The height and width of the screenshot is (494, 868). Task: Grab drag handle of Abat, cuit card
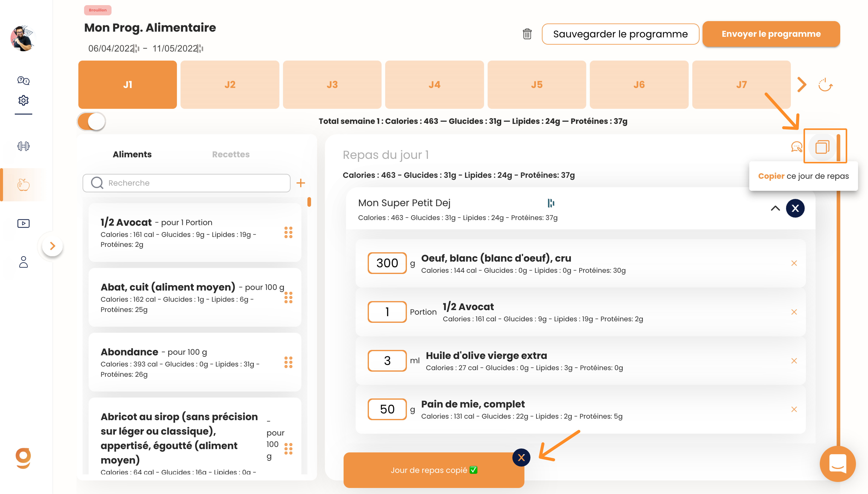click(288, 297)
